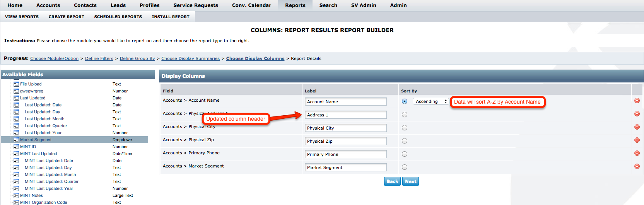This screenshot has height=205, width=644.
Task: Open the Accounts tab
Action: coord(48,5)
